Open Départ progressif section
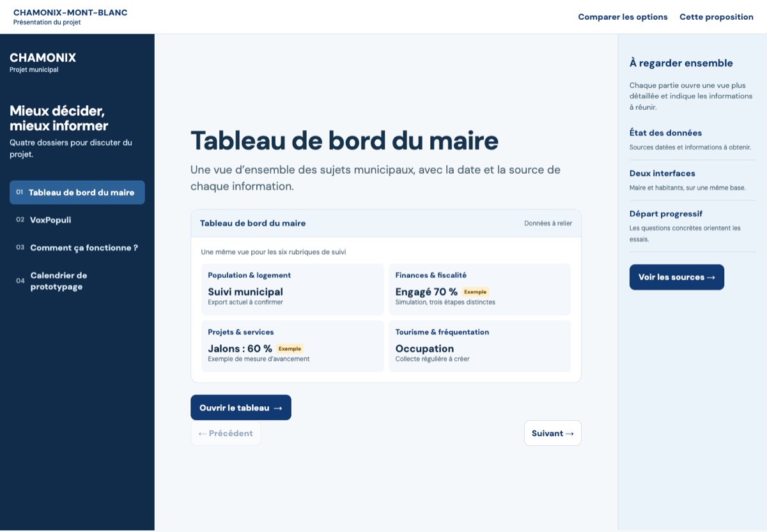This screenshot has height=532, width=767. click(x=692, y=226)
